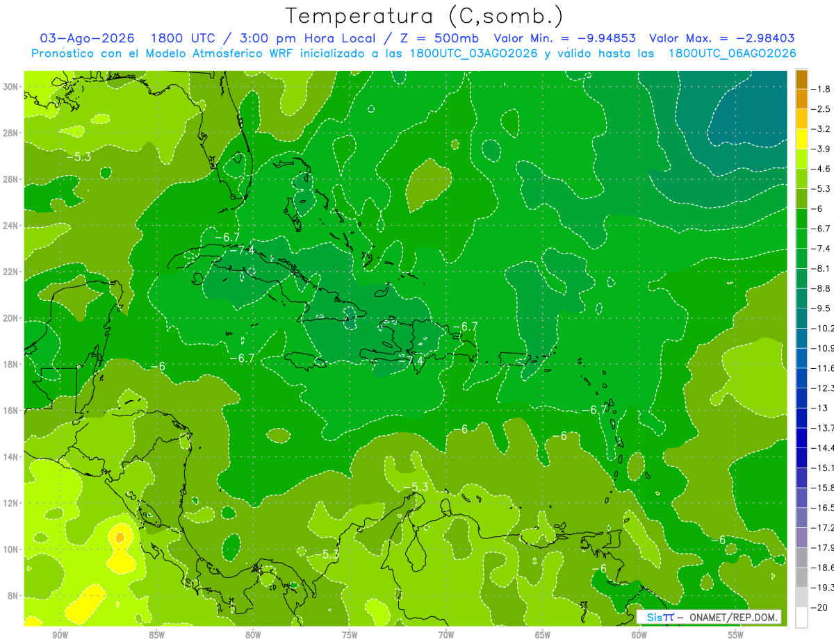This screenshot has height=644, width=834.
Task: Click the '-20' color scale label
Action: [820, 607]
